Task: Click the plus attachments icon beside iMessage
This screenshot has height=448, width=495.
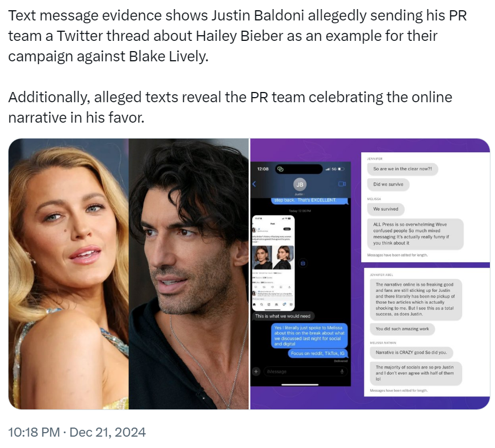Action: [x=256, y=371]
